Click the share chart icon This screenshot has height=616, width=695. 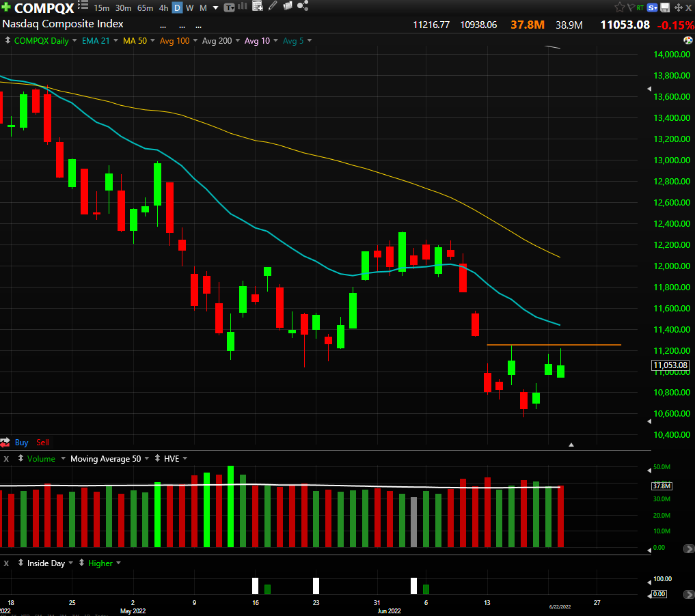pos(303,5)
